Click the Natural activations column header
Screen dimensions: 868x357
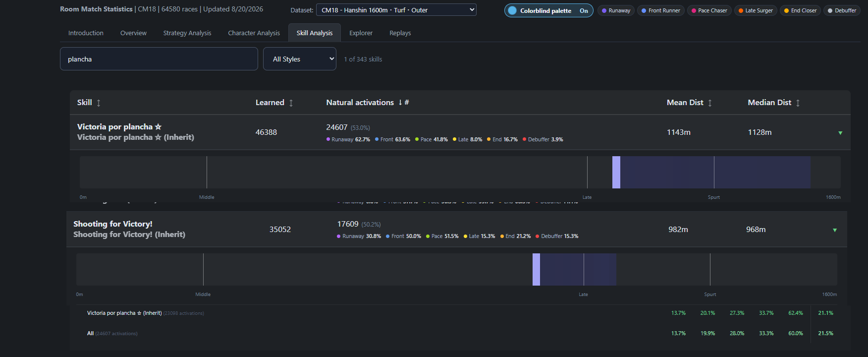(x=360, y=103)
